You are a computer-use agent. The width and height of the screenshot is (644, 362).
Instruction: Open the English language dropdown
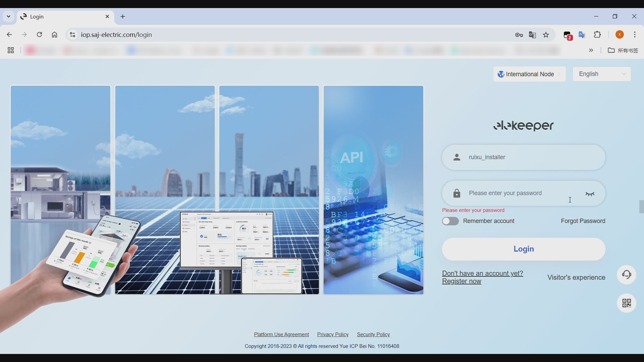pyautogui.click(x=602, y=74)
